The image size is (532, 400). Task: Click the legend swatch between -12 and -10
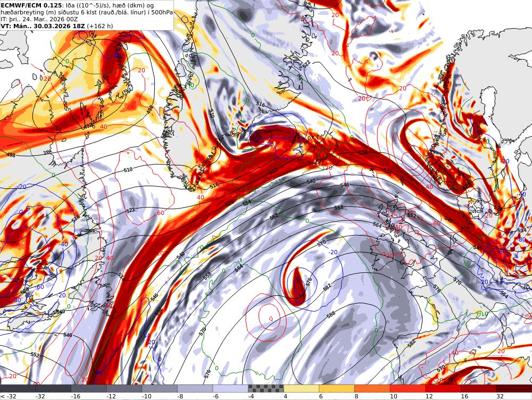[x=124, y=388]
